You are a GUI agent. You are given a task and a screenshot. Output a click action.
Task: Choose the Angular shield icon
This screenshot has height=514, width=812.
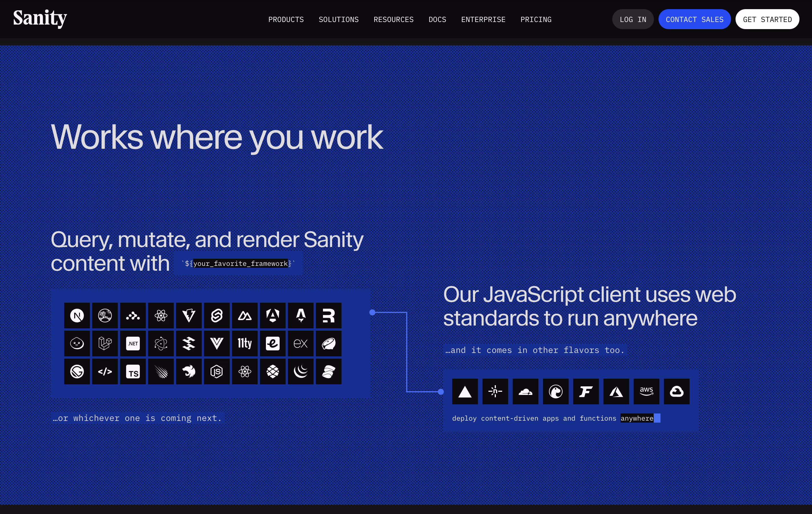(272, 316)
